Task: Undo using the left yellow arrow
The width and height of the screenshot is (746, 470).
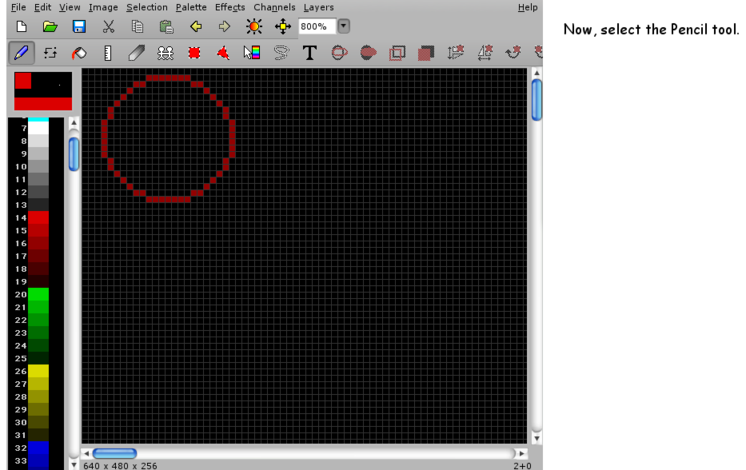Action: [x=196, y=26]
